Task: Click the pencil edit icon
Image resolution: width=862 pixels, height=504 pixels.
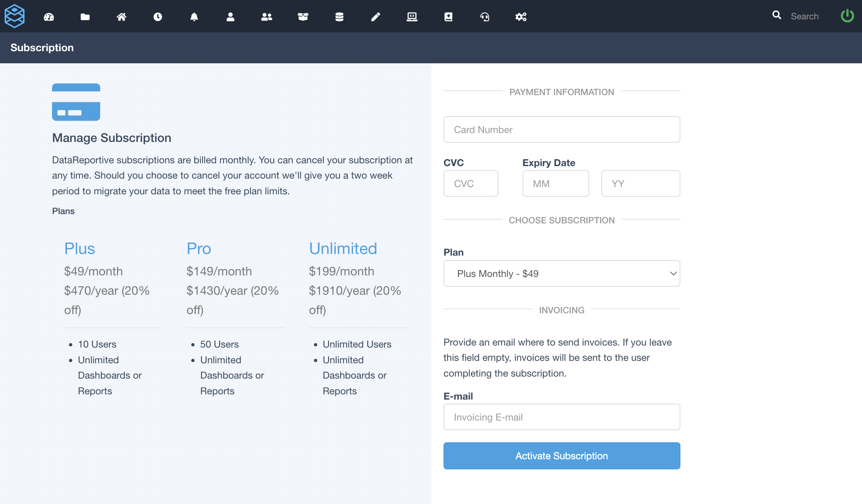Action: point(376,17)
